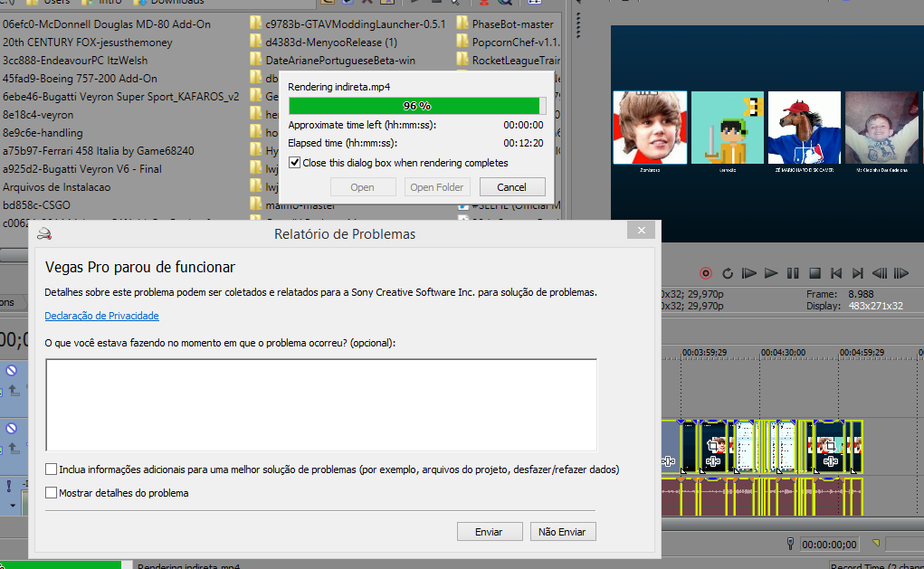The height and width of the screenshot is (569, 924).
Task: Select '20th CENTURY FOX-jesusthemoney' entry
Action: click(x=88, y=43)
